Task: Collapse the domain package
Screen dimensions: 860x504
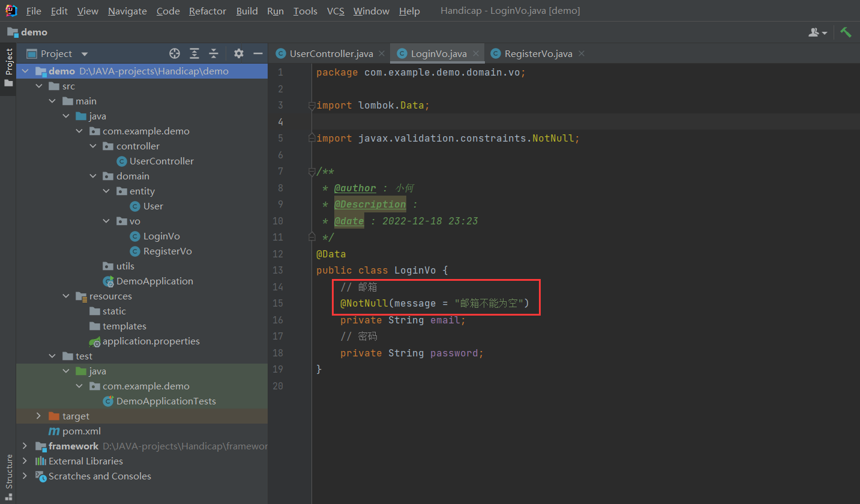Action: click(x=93, y=176)
